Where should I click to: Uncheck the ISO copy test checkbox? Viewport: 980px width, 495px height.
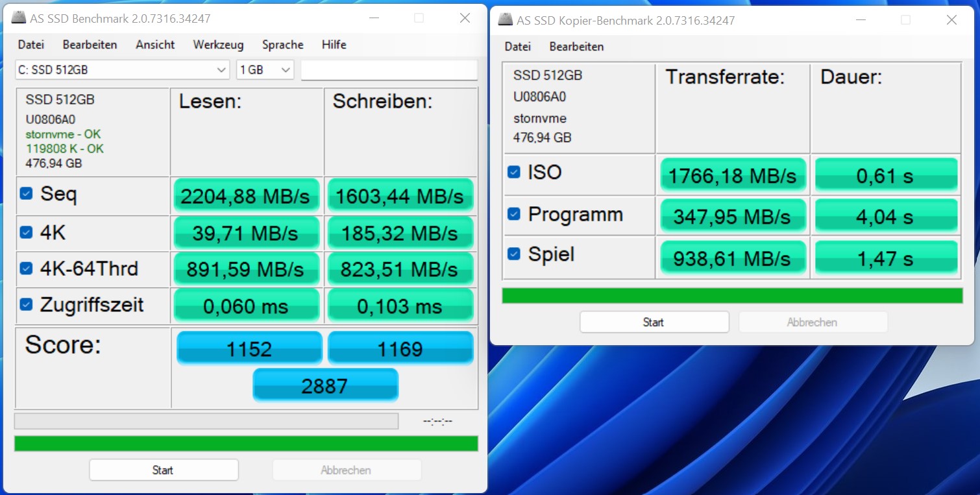click(x=513, y=173)
